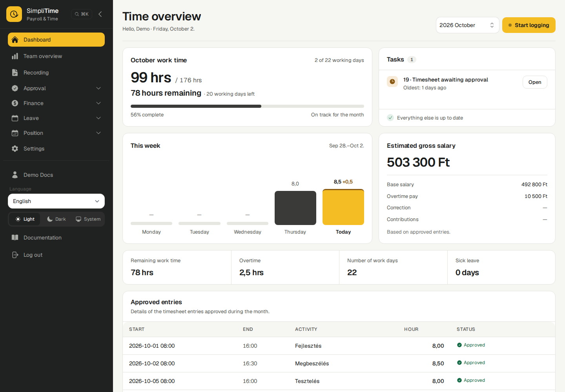The image size is (565, 392).
Task: Open the timesheet approval task
Action: tap(535, 82)
